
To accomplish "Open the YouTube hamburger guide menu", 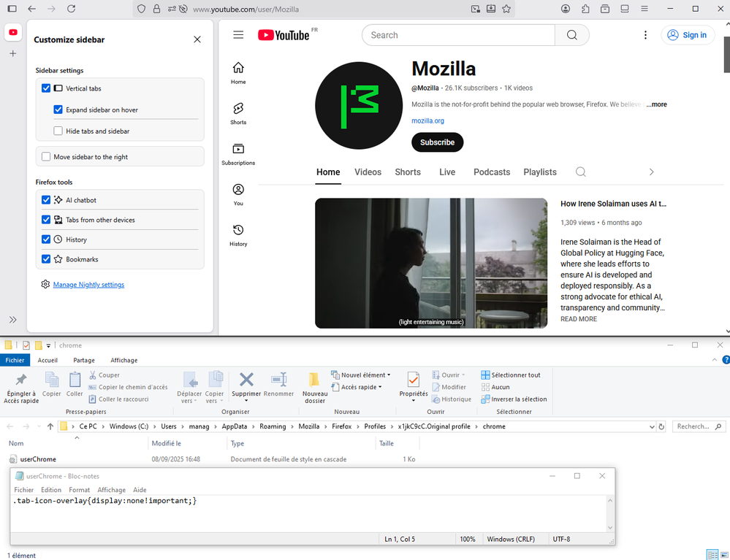I will 238,35.
